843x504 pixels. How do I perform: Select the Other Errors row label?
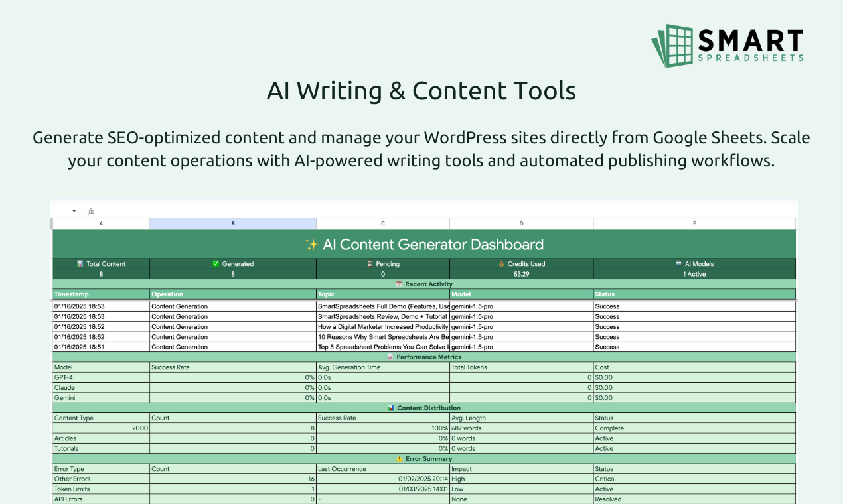[x=101, y=479]
